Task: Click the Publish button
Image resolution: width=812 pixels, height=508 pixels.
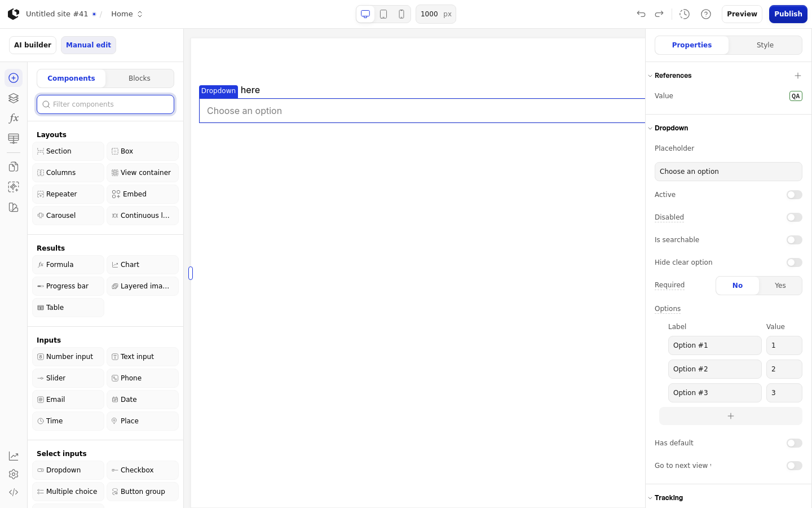Action: tap(788, 14)
